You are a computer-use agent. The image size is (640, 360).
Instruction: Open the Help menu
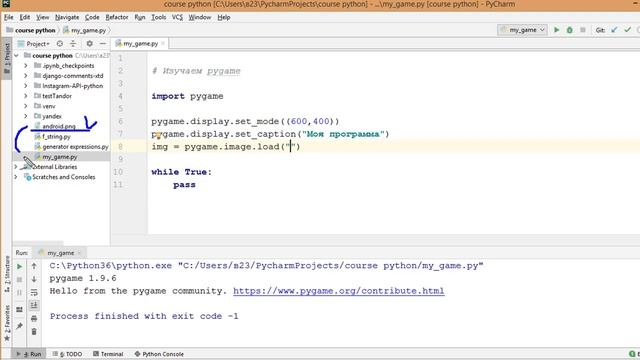224,17
